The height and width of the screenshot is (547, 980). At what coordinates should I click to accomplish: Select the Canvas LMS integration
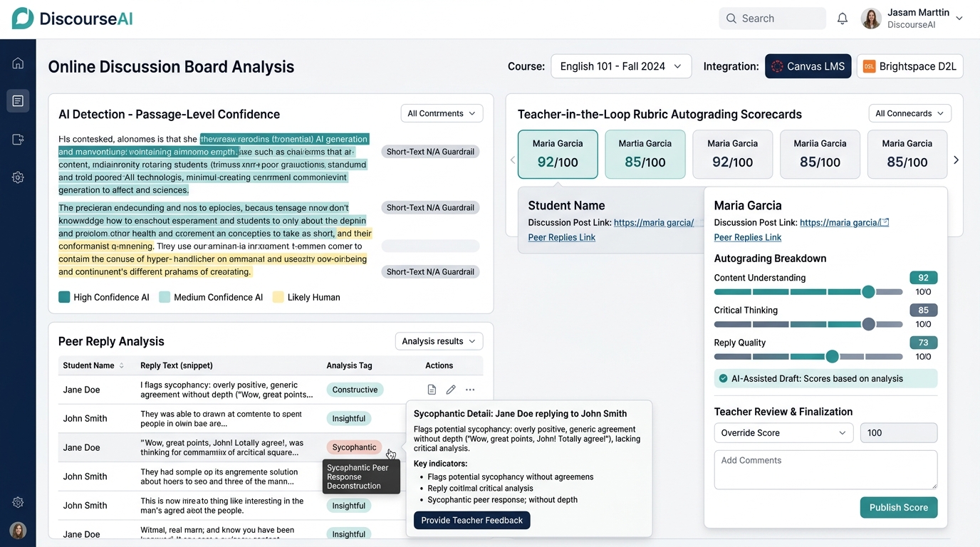[808, 66]
